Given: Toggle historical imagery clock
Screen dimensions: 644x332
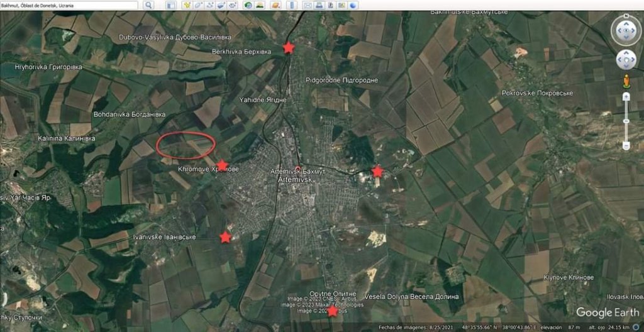Looking at the screenshot, I should (248, 5).
